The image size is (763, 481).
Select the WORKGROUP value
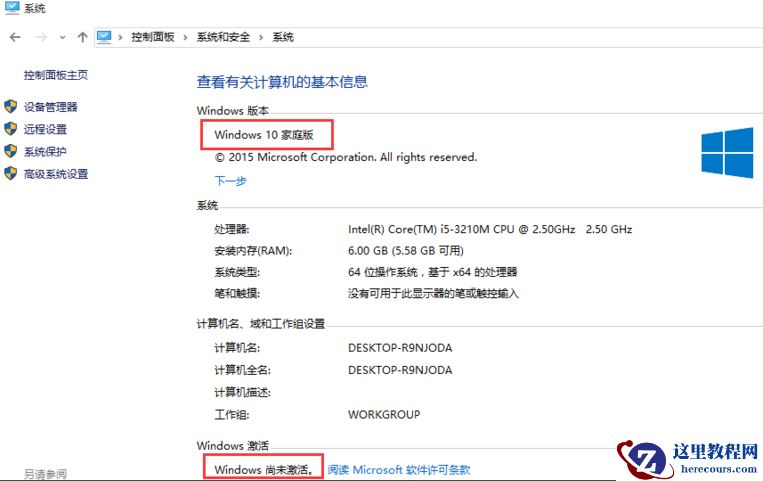point(384,414)
